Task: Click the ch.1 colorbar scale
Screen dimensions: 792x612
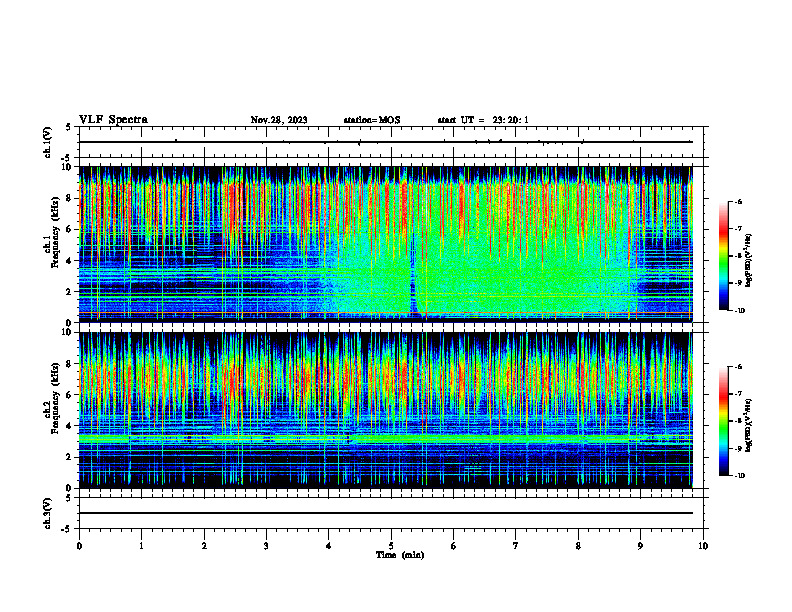Action: [x=723, y=256]
